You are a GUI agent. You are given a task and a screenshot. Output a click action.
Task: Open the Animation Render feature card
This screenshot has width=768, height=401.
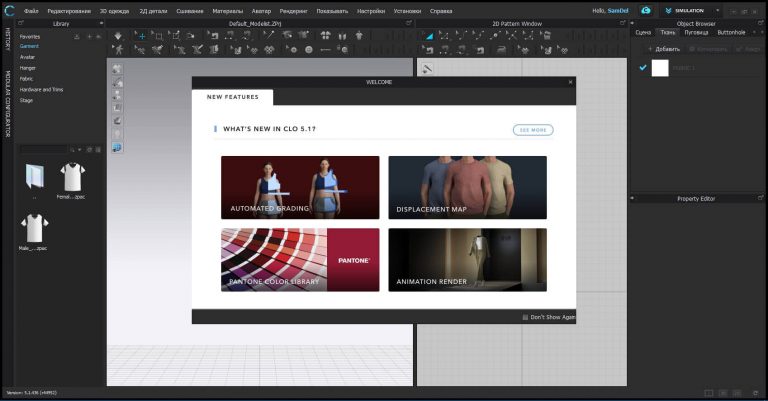point(468,260)
